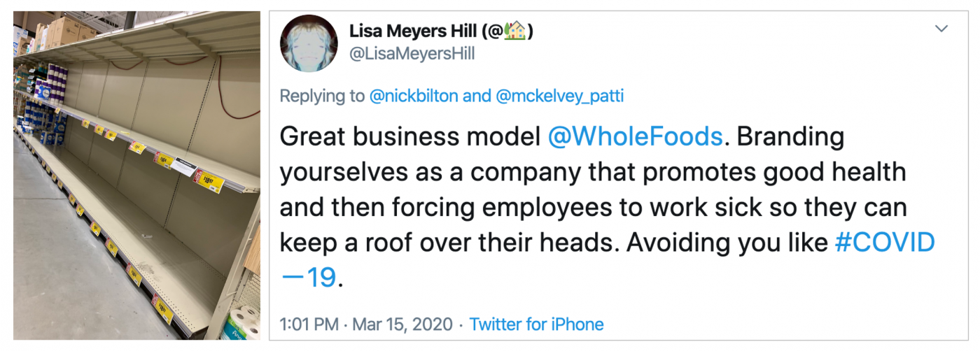Click the words 'Avoiding you like' in the tweet
The width and height of the screenshot is (980, 351).
click(727, 243)
